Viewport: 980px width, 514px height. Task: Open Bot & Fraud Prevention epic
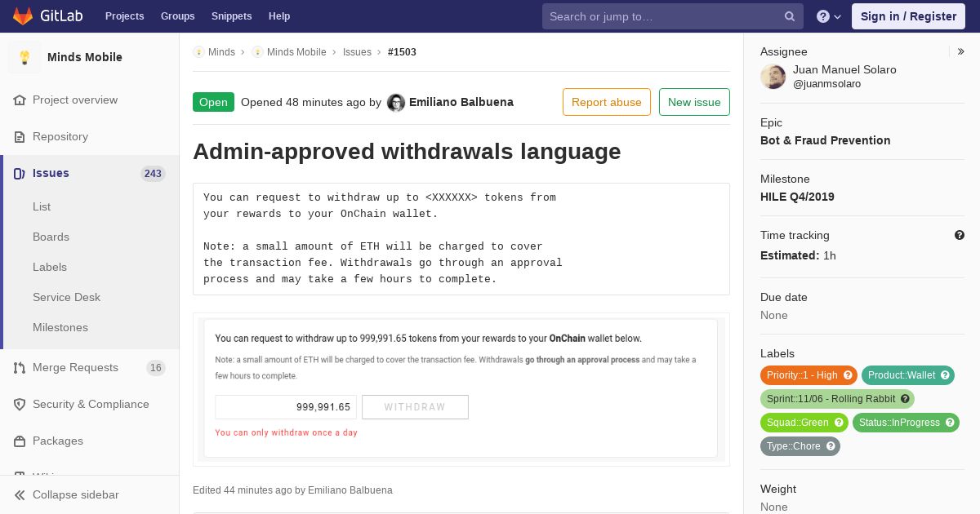pyautogui.click(x=825, y=140)
